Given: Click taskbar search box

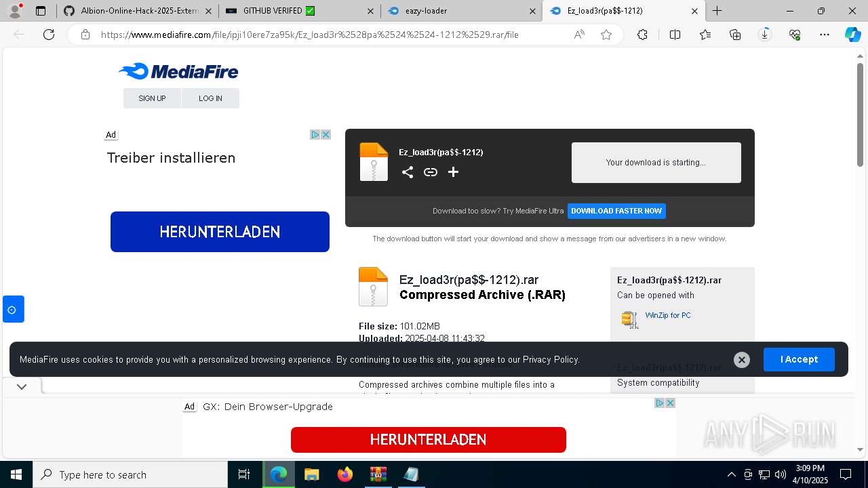Looking at the screenshot, I should [130, 474].
